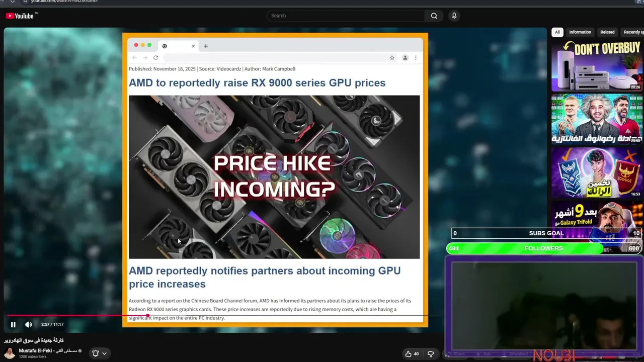Click the 120K subscribers count

tap(33, 356)
